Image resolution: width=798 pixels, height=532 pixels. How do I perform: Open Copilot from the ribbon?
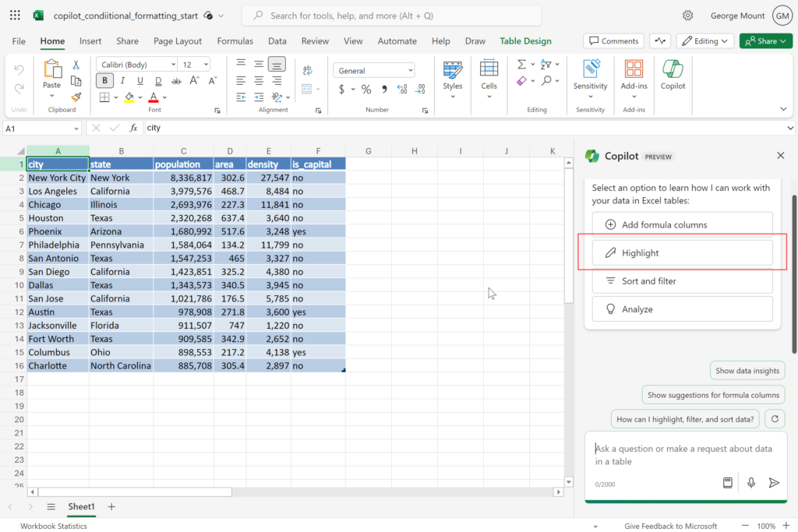[673, 75]
